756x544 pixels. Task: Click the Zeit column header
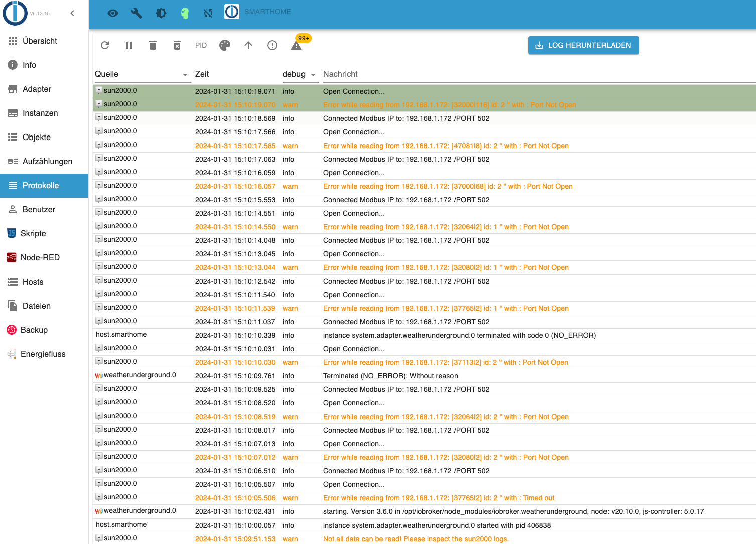click(202, 74)
